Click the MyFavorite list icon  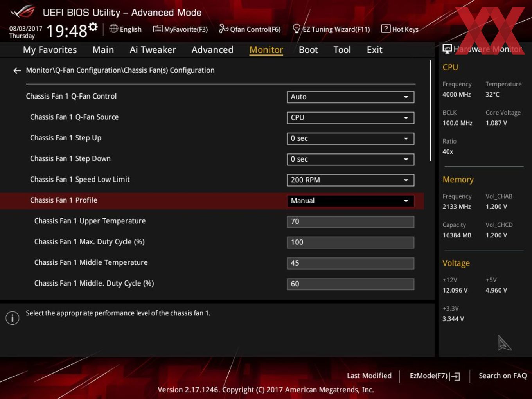[158, 29]
